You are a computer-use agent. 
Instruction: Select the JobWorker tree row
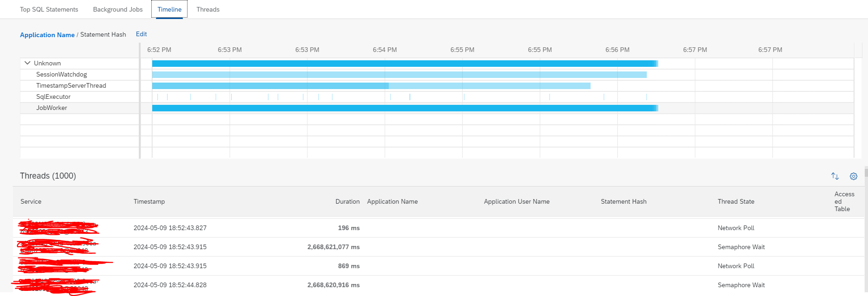pos(80,108)
